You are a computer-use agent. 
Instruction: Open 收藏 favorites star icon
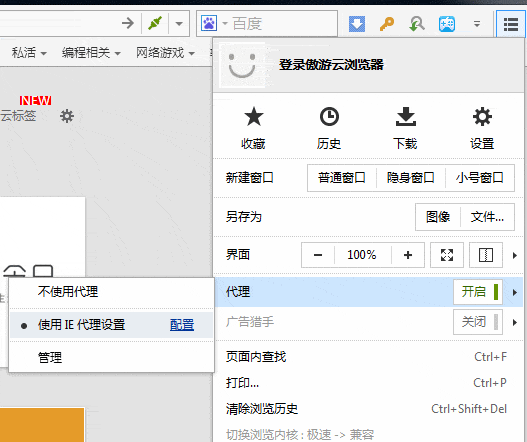coord(253,128)
